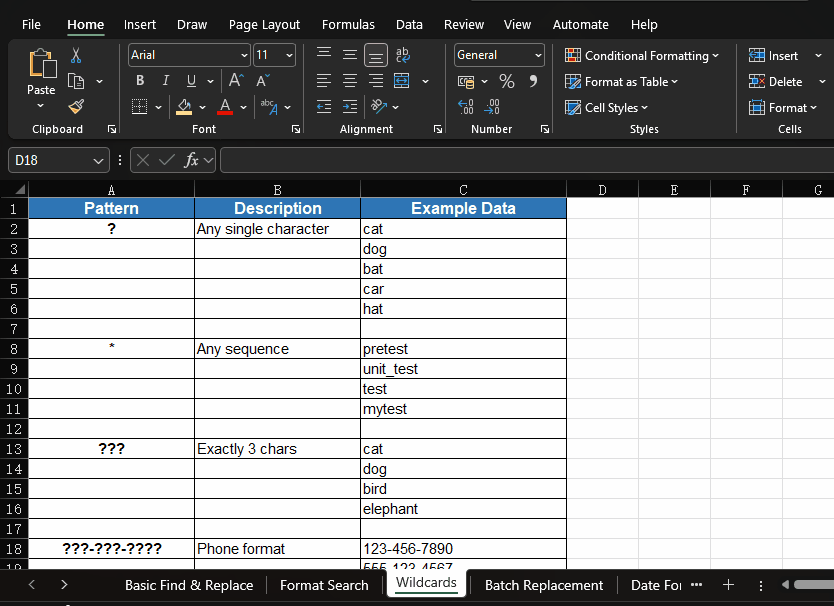Image resolution: width=834 pixels, height=606 pixels.
Task: Open the Font settings dialog launcher
Action: coord(296,129)
